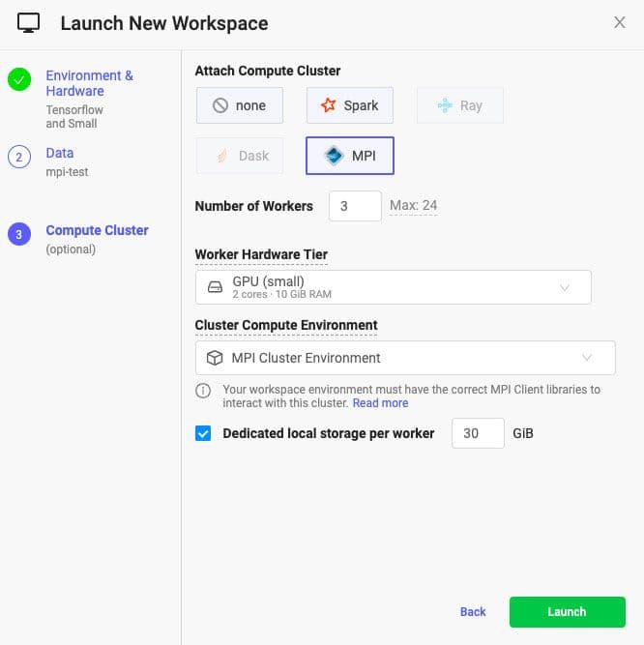Select step 2 circle for Data

tap(19, 157)
